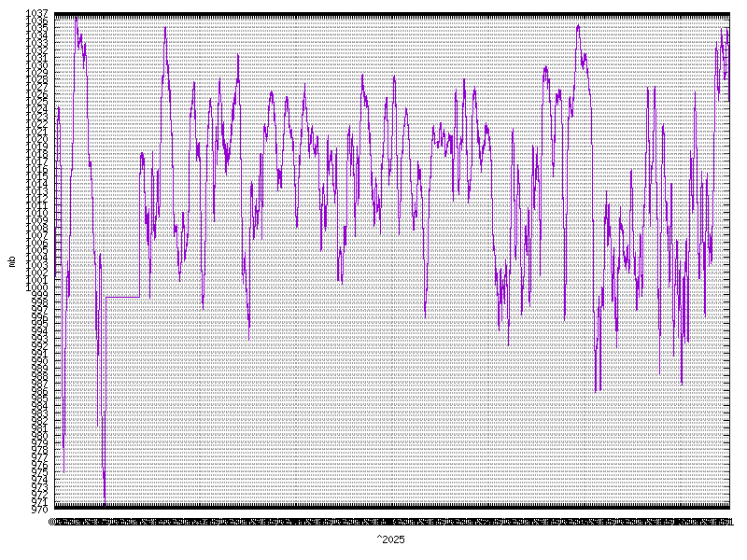The image size is (747, 560).
Task: Click the 1035 mb peak just after the flat segment
Action: pos(165,28)
